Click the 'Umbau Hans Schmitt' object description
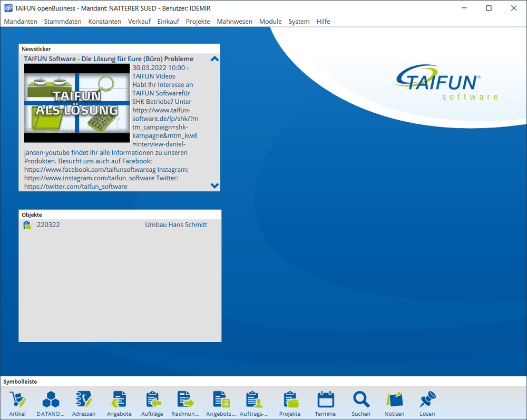 [176, 225]
